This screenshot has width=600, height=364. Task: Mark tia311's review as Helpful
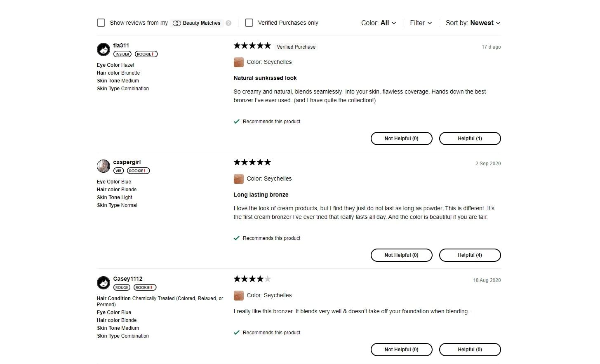point(470,139)
